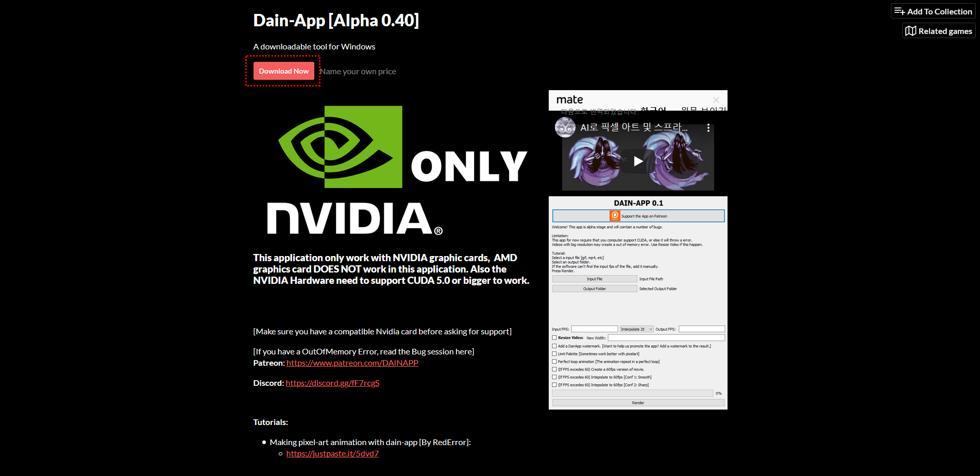Click the rendering progress bar
The image size is (980, 476).
coord(633,393)
